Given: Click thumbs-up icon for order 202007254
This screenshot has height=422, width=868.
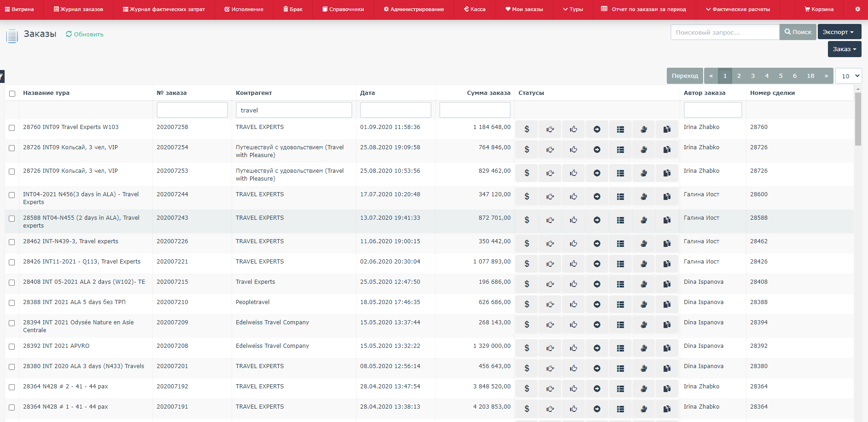Looking at the screenshot, I should click(573, 150).
